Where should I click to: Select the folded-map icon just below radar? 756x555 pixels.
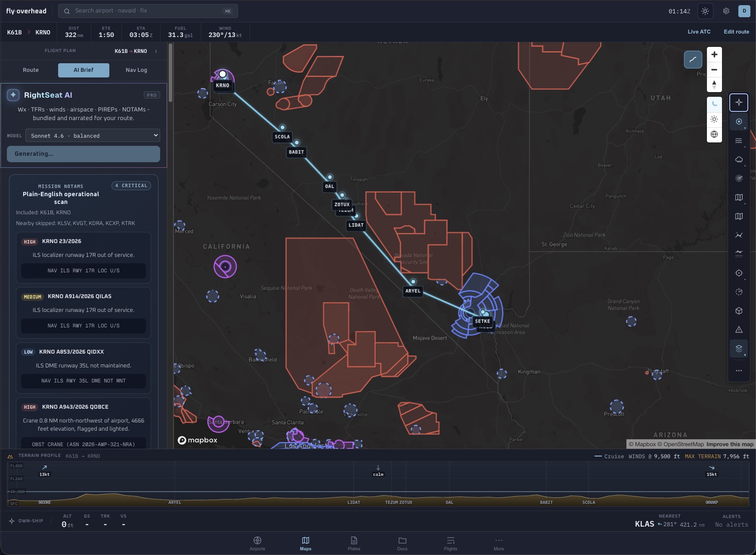(x=739, y=197)
